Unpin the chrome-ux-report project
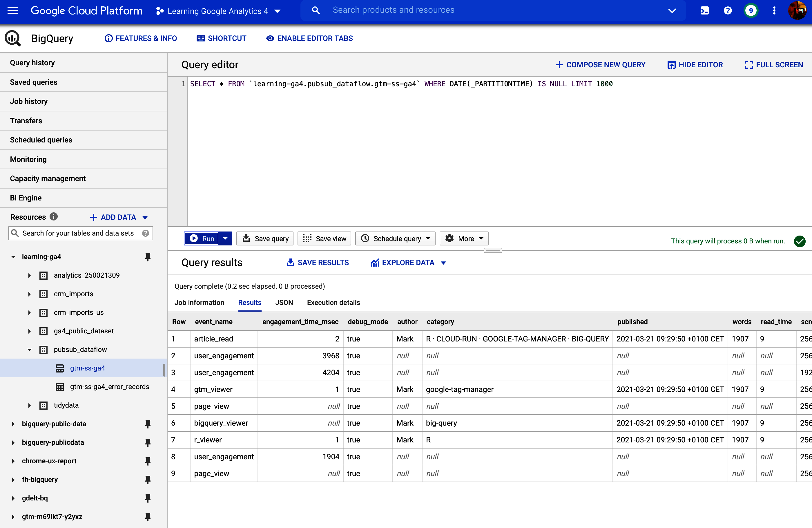The image size is (812, 528). [x=148, y=462]
